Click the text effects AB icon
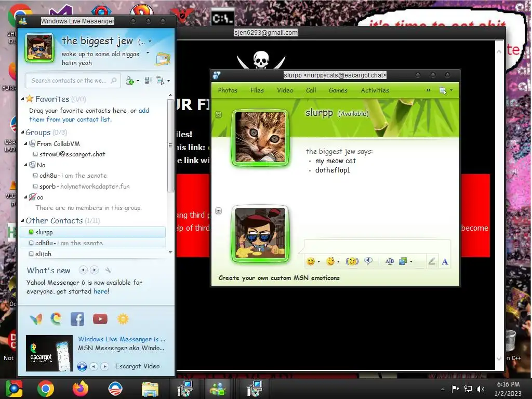The width and height of the screenshot is (532, 399). click(390, 261)
